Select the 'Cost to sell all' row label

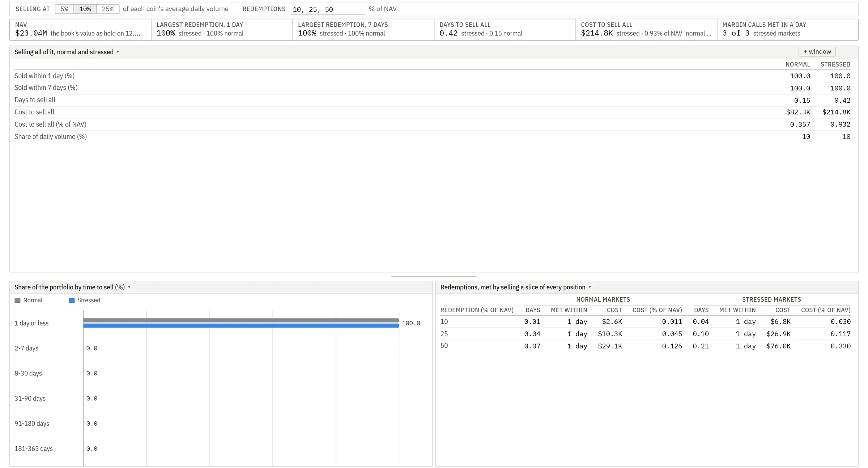[34, 112]
